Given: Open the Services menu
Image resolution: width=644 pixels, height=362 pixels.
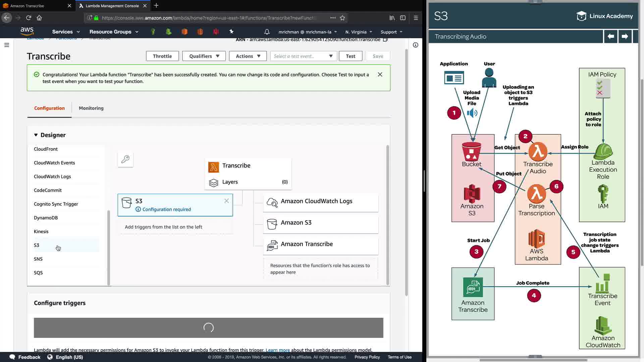Looking at the screenshot, I should (x=66, y=32).
